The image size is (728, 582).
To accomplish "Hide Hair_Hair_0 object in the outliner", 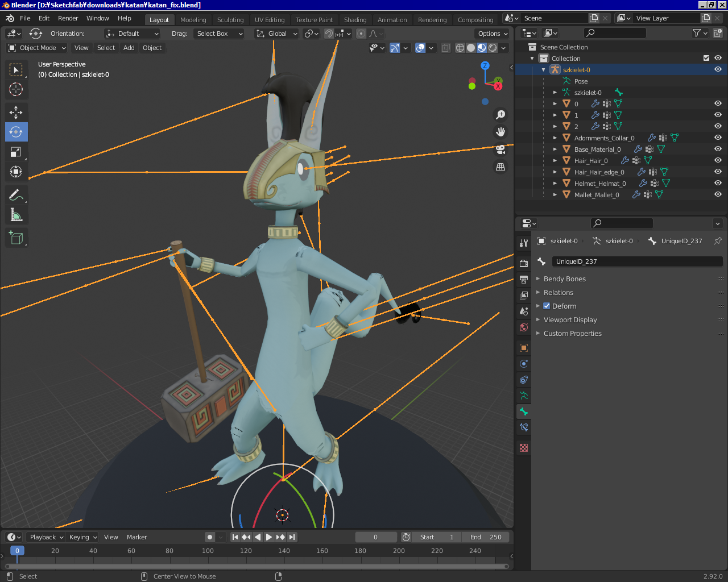I will point(718,160).
